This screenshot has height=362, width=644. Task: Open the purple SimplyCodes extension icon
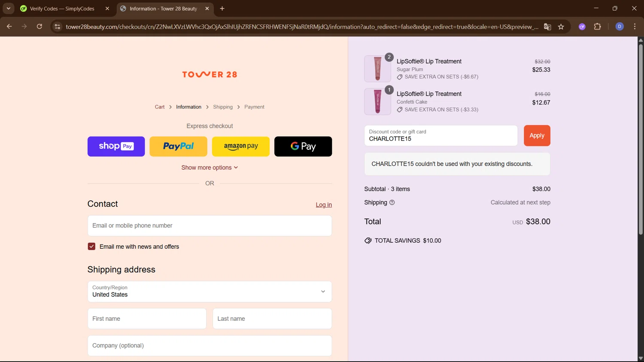(582, 27)
